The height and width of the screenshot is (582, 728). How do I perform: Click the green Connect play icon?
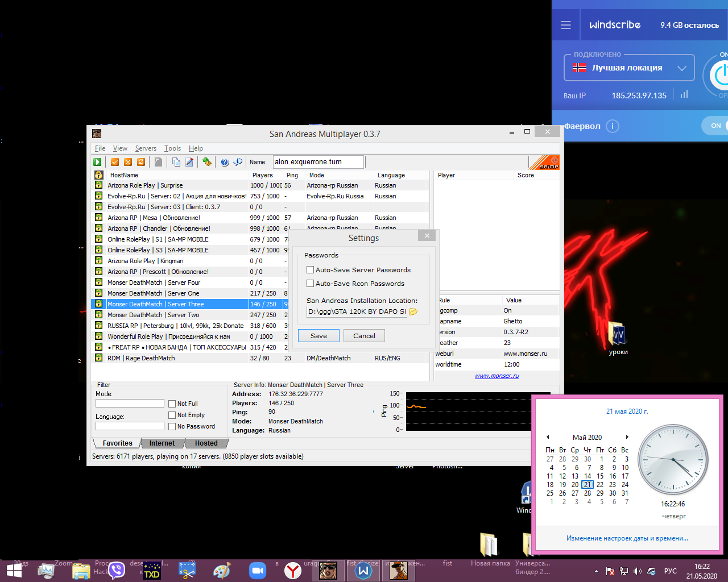pyautogui.click(x=97, y=162)
